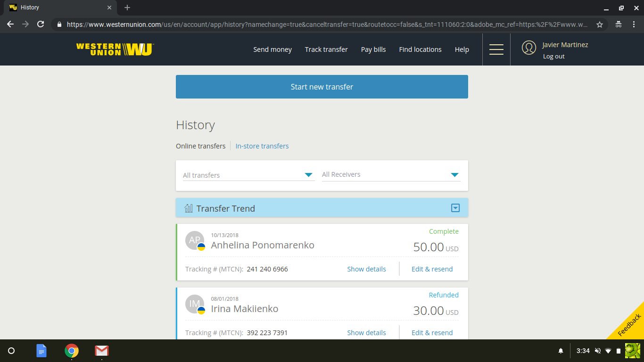Click the browser address bar URL
Screen dimensions: 644x362
(x=327, y=25)
